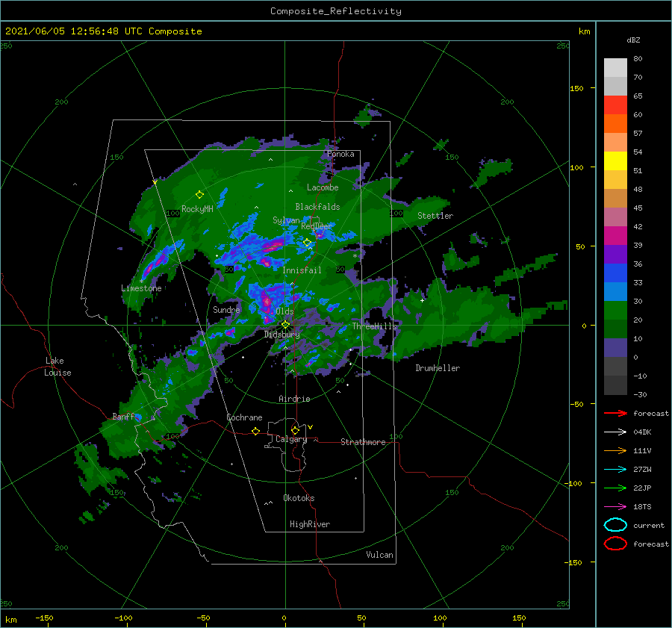The width and height of the screenshot is (672, 628).
Task: Pick the bright yellow swatch between 54 and 51
Action: (x=615, y=161)
